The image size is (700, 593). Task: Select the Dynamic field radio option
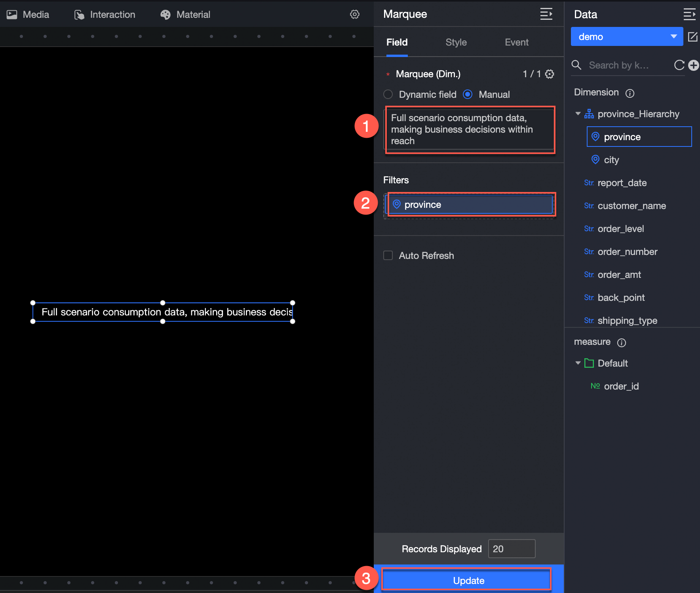coord(388,95)
